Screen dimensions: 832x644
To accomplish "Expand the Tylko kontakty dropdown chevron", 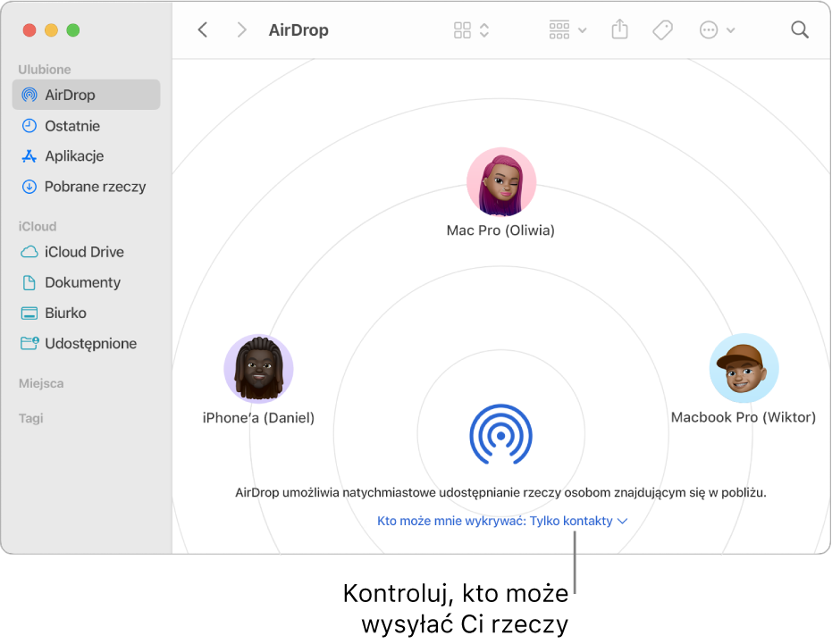I will [x=622, y=522].
